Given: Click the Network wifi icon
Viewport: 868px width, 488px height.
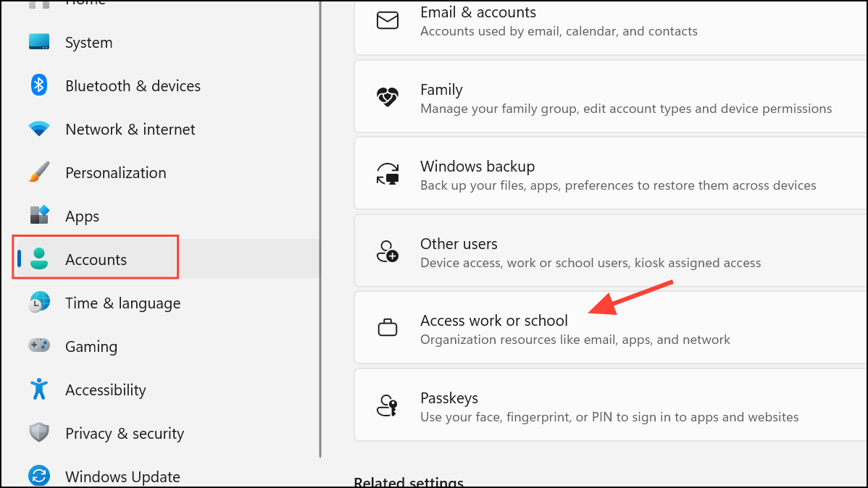Looking at the screenshot, I should (38, 129).
